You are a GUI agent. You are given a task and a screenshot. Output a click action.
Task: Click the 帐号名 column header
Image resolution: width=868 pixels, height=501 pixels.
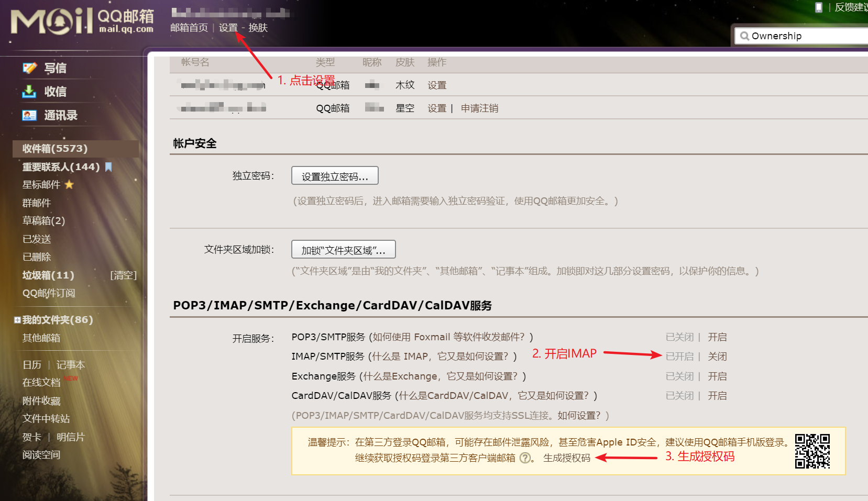tap(195, 62)
